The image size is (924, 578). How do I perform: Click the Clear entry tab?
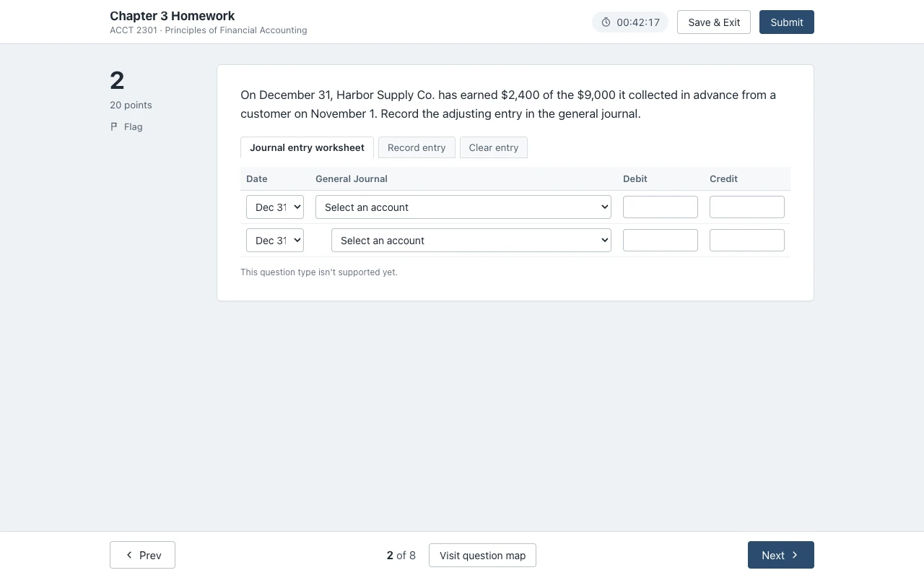point(494,147)
